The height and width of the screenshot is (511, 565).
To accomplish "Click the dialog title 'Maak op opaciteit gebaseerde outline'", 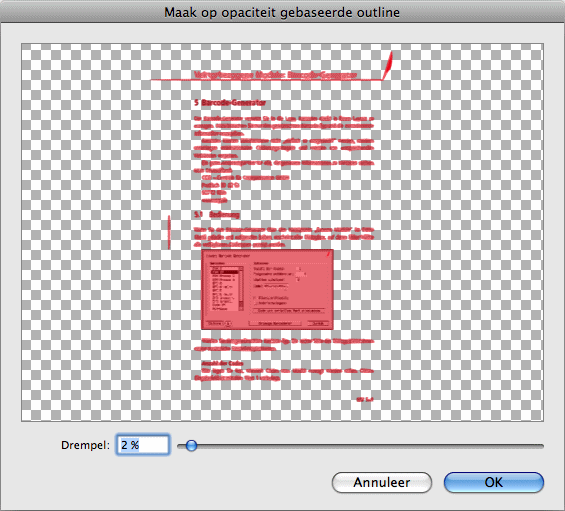I will 282,12.
